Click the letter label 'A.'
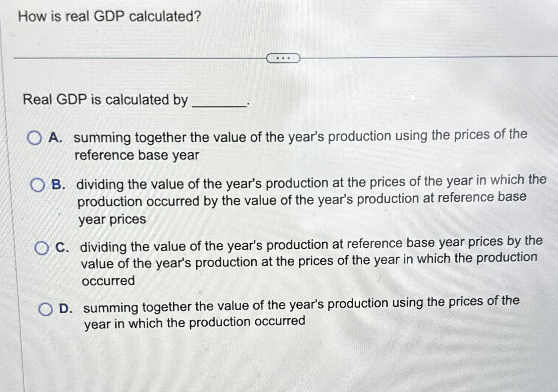Screen dimensions: 558x392 [x=54, y=137]
